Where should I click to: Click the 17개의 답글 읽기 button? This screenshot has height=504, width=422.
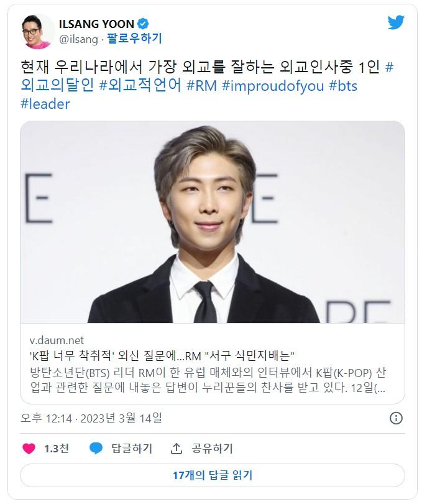coord(213,475)
